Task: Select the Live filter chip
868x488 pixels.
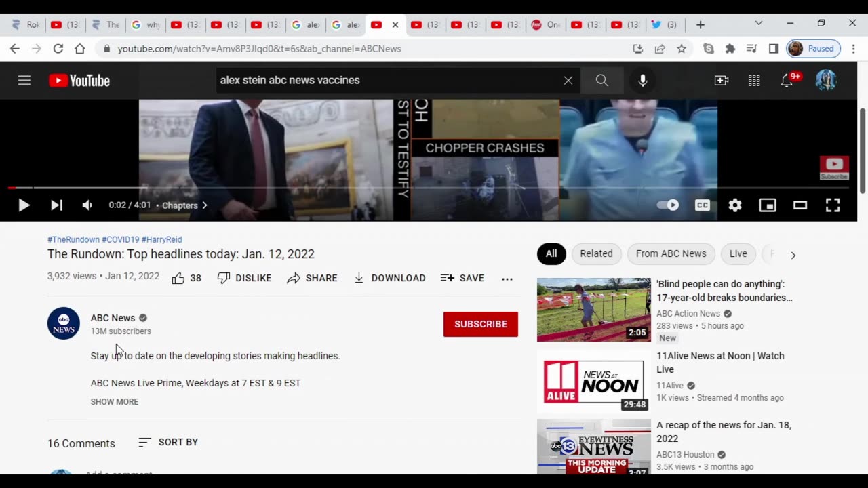Action: [738, 253]
